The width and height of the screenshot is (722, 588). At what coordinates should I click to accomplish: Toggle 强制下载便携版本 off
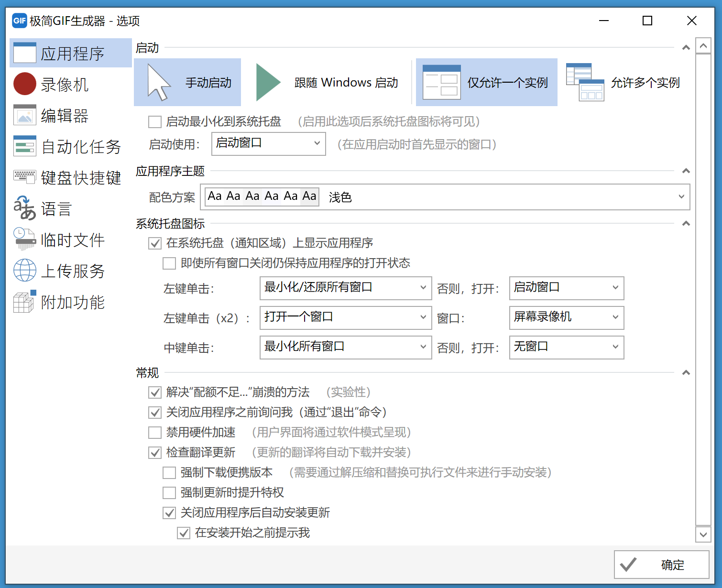pos(169,472)
